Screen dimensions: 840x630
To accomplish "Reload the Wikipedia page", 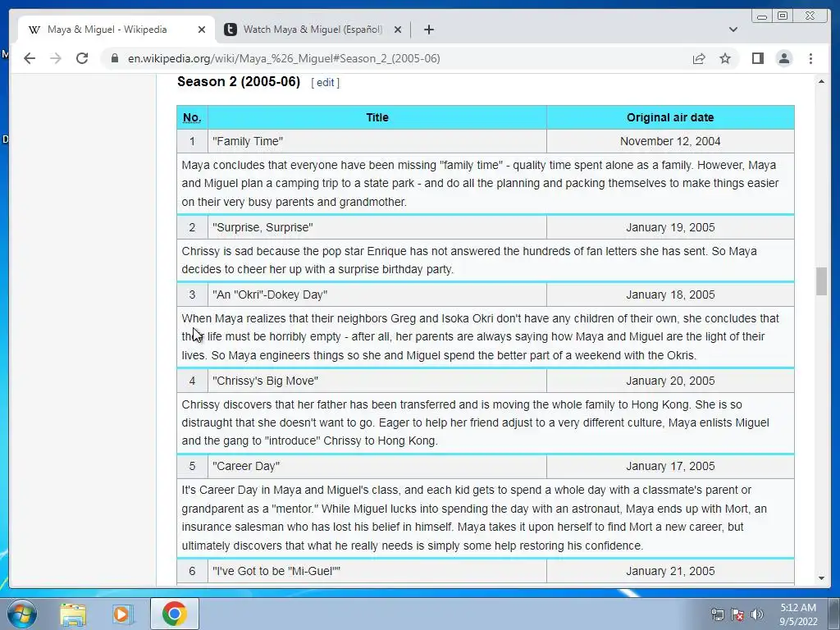I will [82, 58].
